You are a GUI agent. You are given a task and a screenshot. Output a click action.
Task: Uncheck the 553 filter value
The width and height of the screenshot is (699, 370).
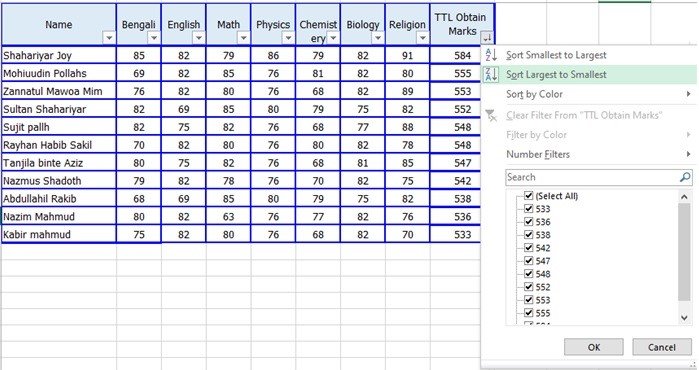point(529,300)
